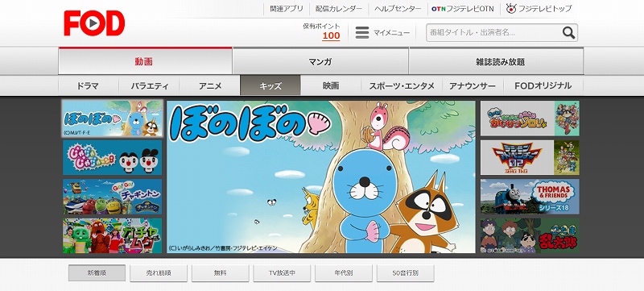644x291 pixels.
Task: Filter by 50音行別 button
Action: click(x=405, y=273)
